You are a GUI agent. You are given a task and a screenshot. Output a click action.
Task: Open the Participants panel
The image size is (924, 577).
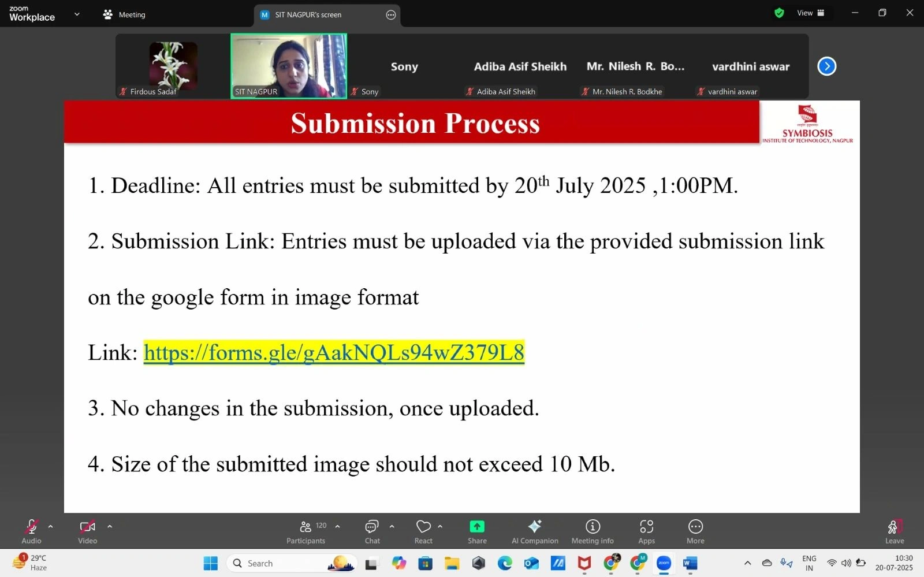click(x=305, y=527)
